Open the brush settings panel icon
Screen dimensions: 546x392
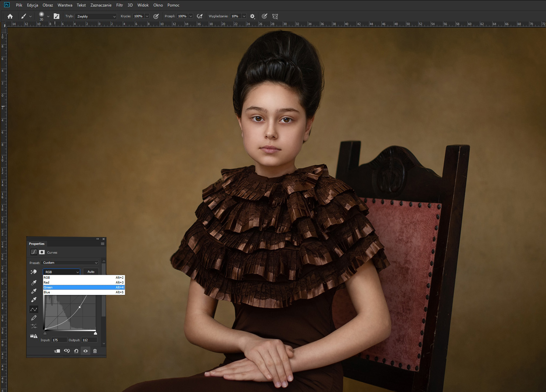[56, 16]
